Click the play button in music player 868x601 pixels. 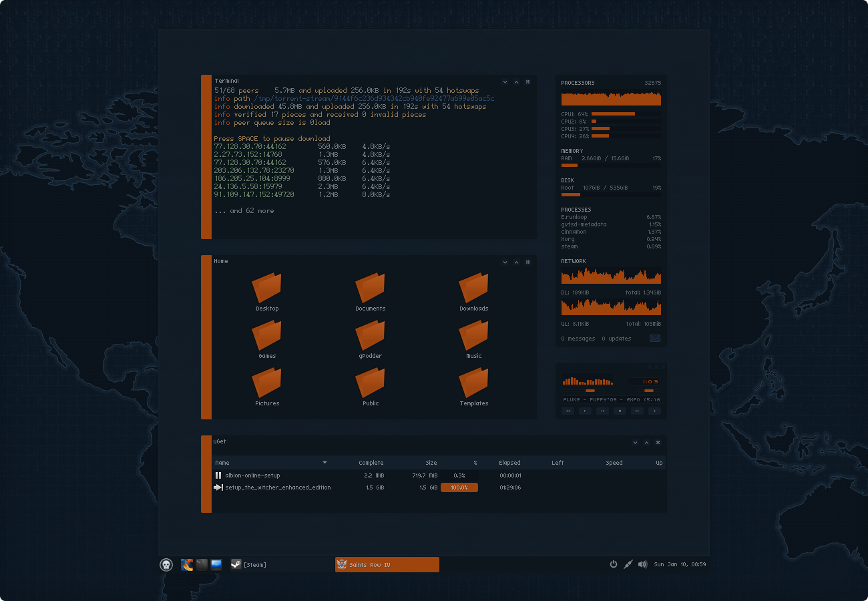pos(586,411)
